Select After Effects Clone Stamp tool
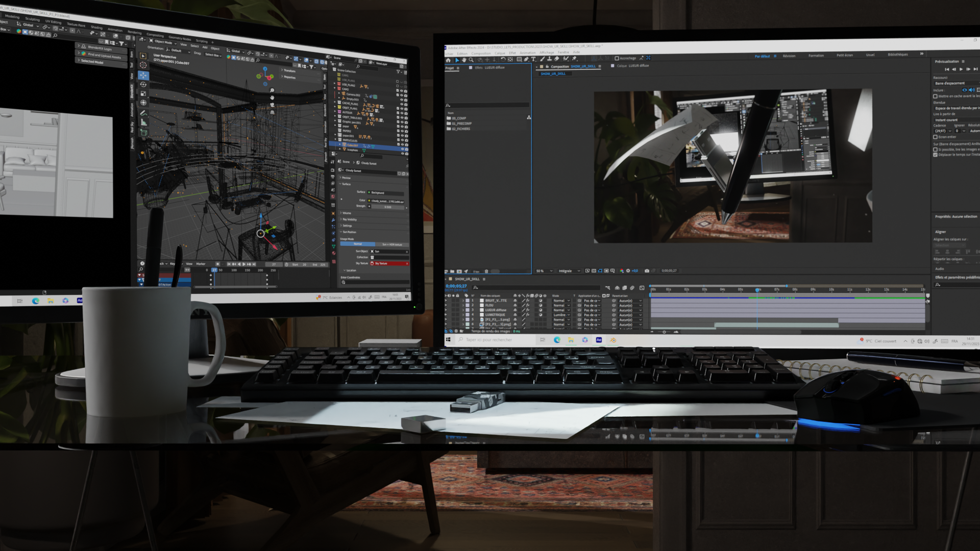This screenshot has width=980, height=551. pyautogui.click(x=549, y=59)
